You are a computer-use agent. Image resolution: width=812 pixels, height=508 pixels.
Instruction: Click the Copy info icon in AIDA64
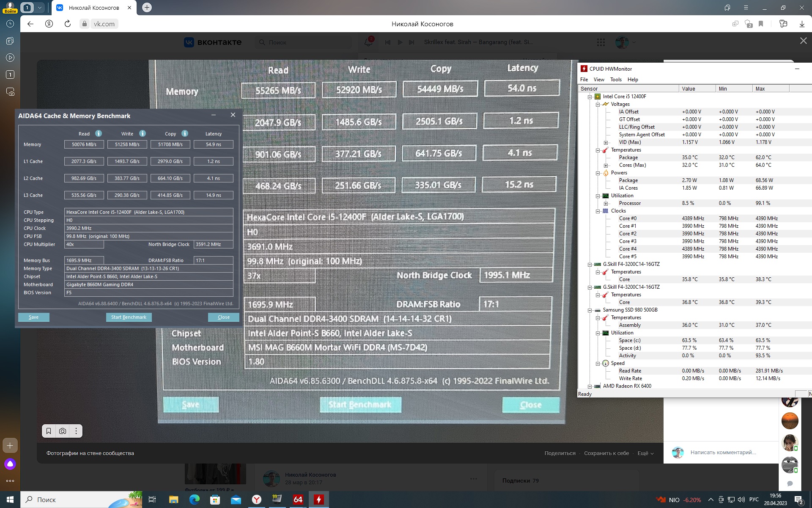click(185, 133)
